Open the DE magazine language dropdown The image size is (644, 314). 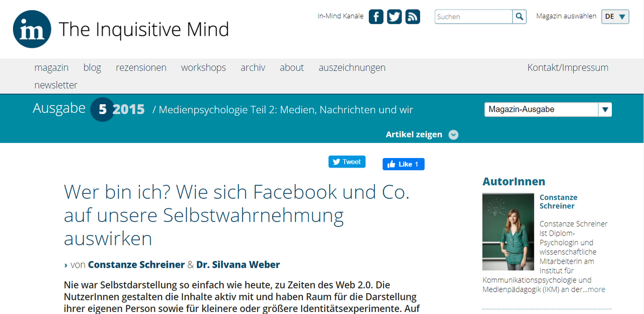point(615,17)
